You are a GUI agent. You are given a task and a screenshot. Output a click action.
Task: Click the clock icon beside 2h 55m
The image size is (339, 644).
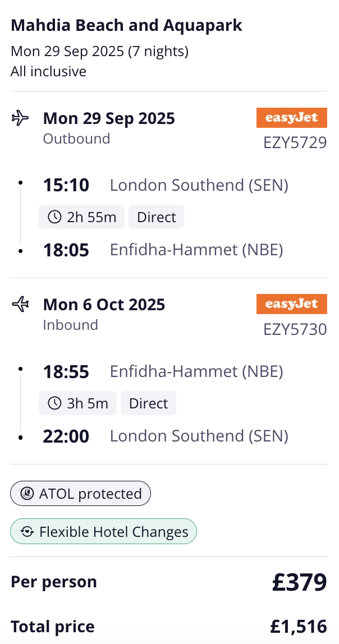tap(54, 217)
